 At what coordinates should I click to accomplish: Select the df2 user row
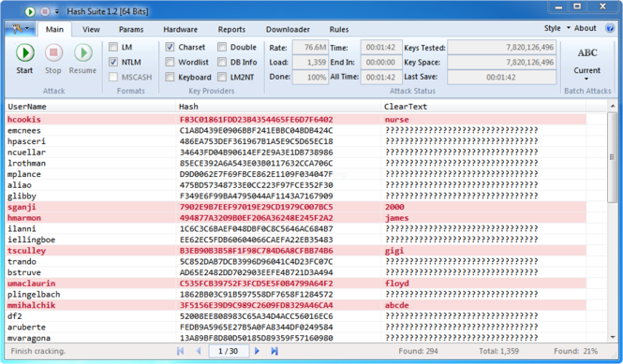(296, 316)
